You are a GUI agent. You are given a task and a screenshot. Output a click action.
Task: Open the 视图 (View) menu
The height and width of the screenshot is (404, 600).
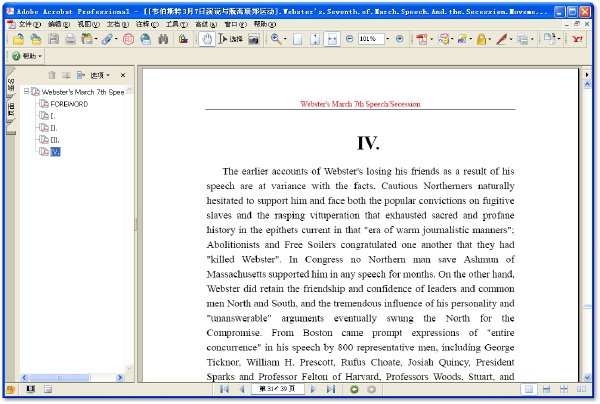88,24
